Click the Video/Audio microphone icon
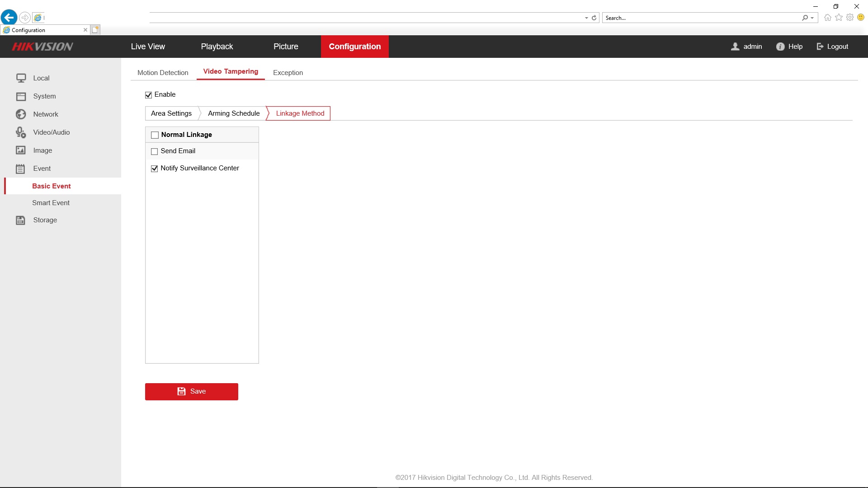The image size is (868, 488). pos(21,132)
